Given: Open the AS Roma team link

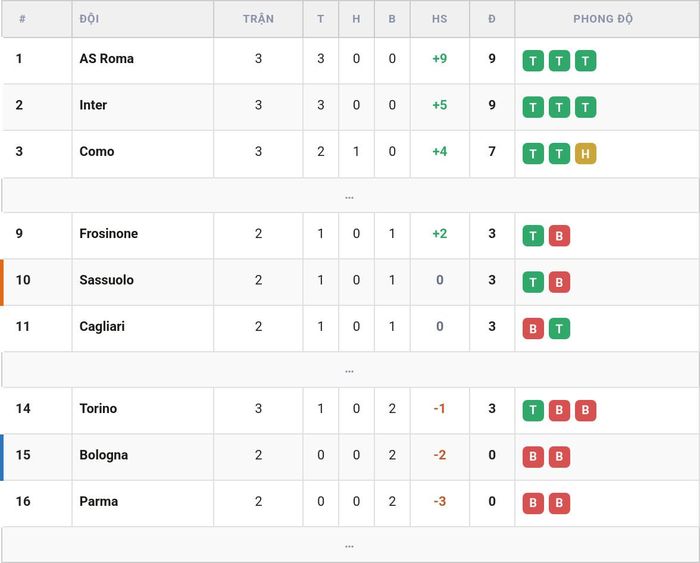Looking at the screenshot, I should (106, 58).
